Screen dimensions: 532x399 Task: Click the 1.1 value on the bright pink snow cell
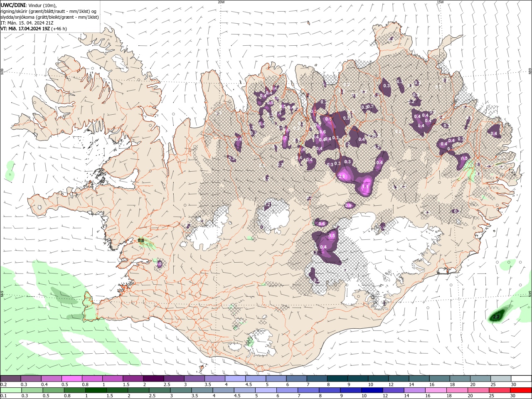[366, 187]
